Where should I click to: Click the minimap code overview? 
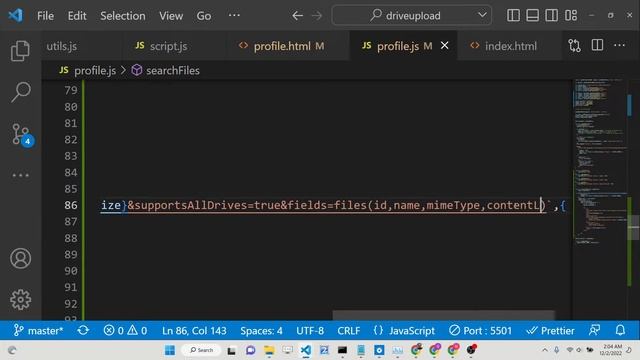(x=599, y=162)
